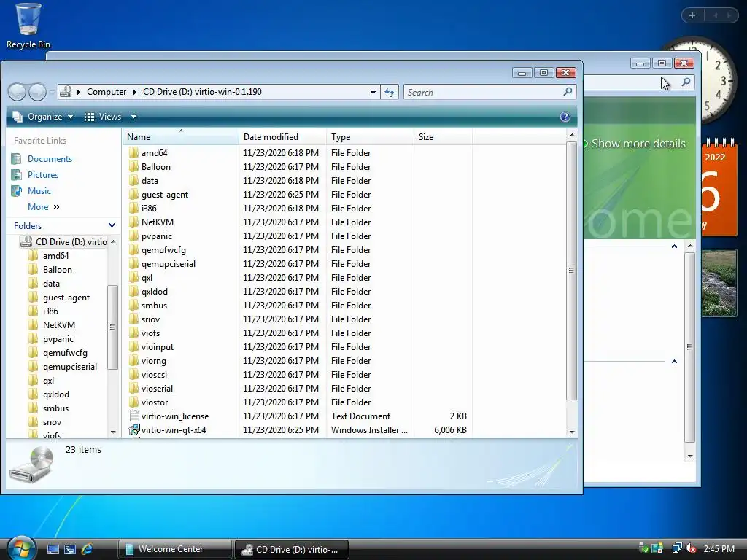Click the Windows Start orb
747x560 pixels.
point(21,548)
